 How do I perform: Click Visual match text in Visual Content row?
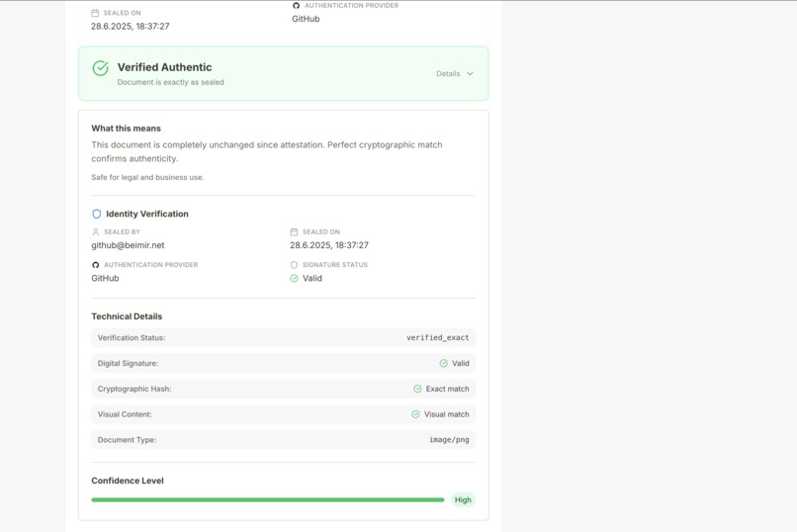click(447, 414)
